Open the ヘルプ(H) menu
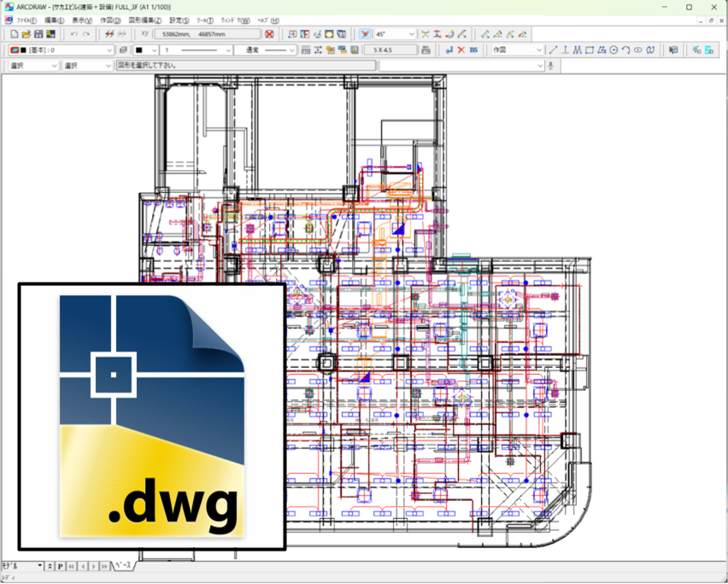Screen dimensions: 728x584 pos(268,20)
